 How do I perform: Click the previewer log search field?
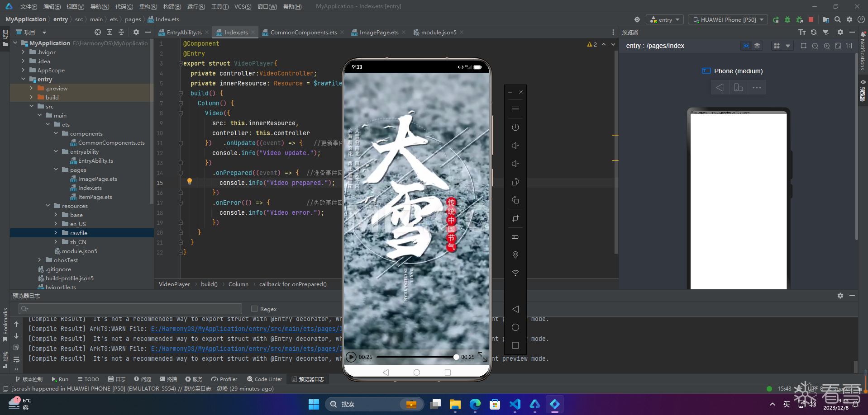(x=130, y=309)
